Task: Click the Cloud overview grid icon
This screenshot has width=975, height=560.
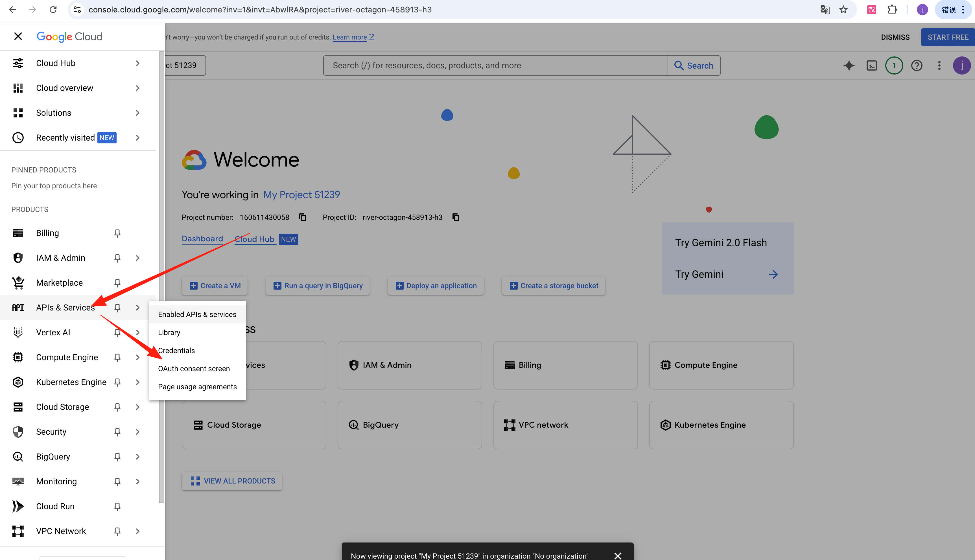Action: tap(18, 88)
